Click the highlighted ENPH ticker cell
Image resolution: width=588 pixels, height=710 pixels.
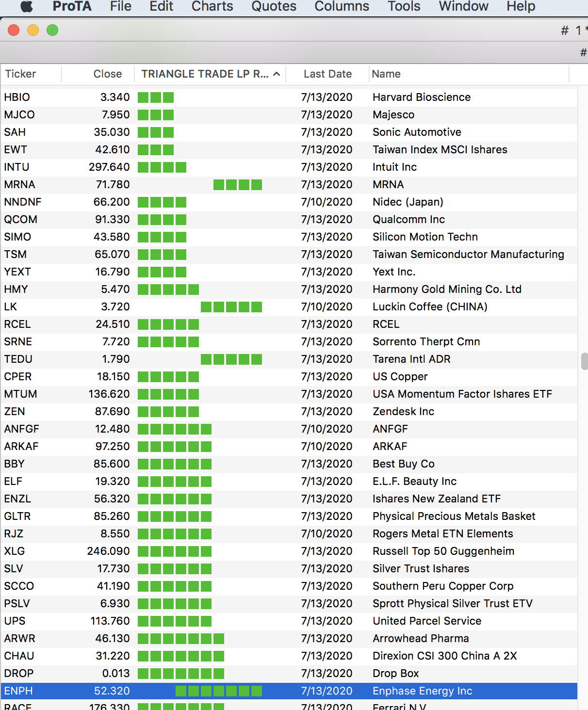point(18,691)
